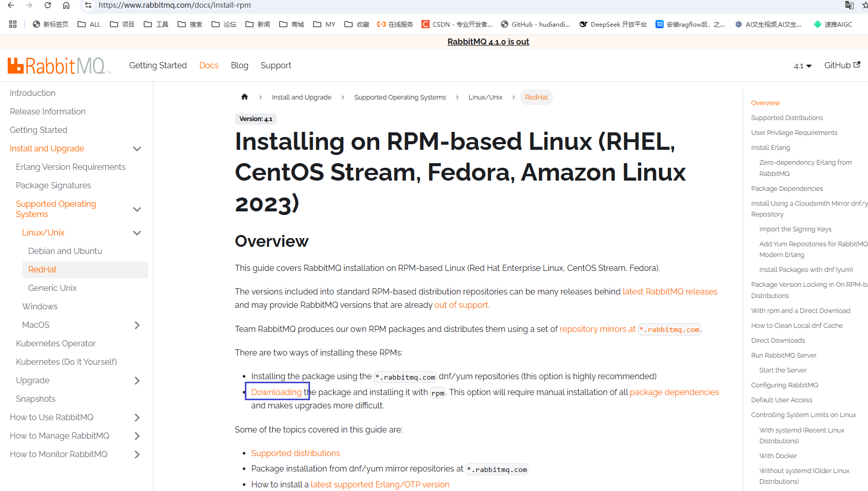This screenshot has height=491, width=868.
Task: Expand How to Manage RabbitMQ section
Action: (x=137, y=436)
